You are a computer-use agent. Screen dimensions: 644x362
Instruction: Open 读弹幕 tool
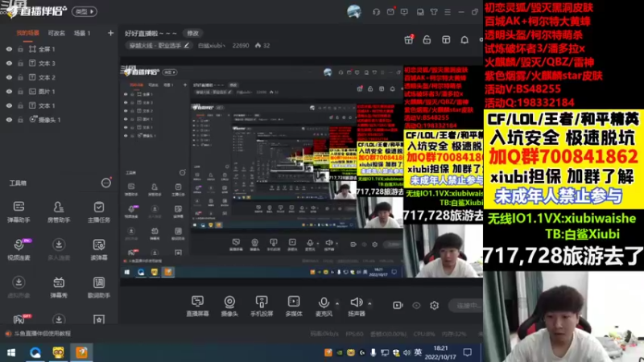98,249
